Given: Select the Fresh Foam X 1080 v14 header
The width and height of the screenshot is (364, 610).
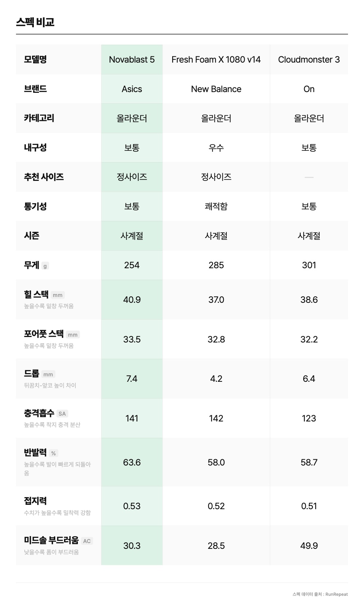Looking at the screenshot, I should click(216, 60).
